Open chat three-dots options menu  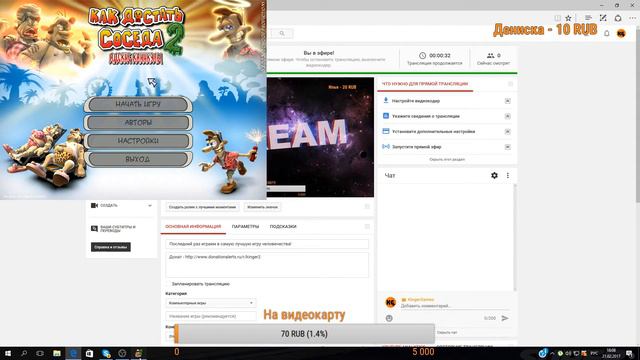click(508, 176)
